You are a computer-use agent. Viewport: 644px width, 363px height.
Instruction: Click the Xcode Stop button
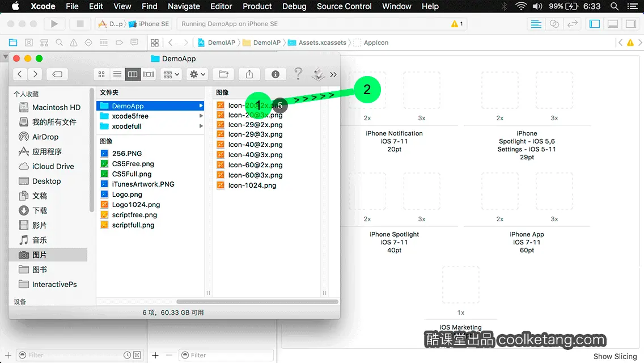(80, 24)
